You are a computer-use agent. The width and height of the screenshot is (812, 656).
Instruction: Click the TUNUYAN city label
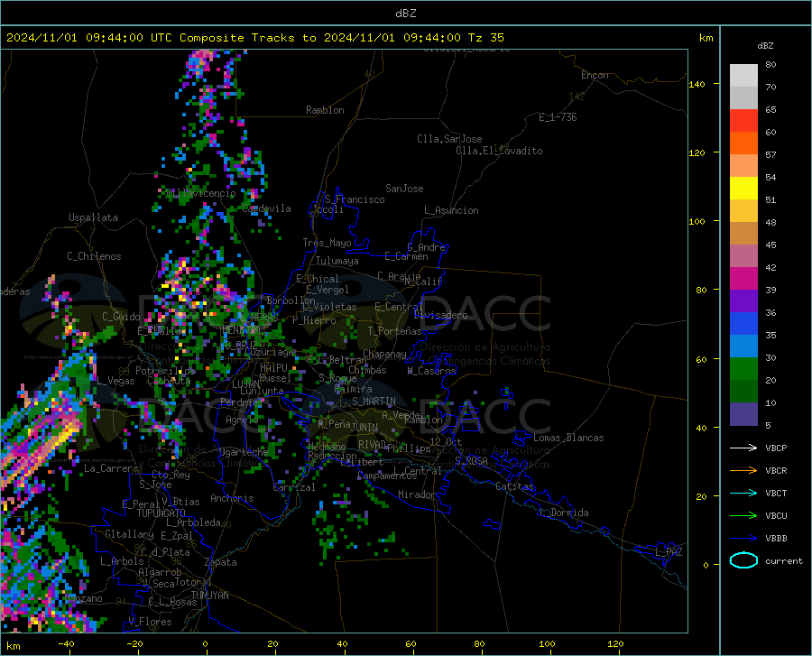click(x=209, y=596)
